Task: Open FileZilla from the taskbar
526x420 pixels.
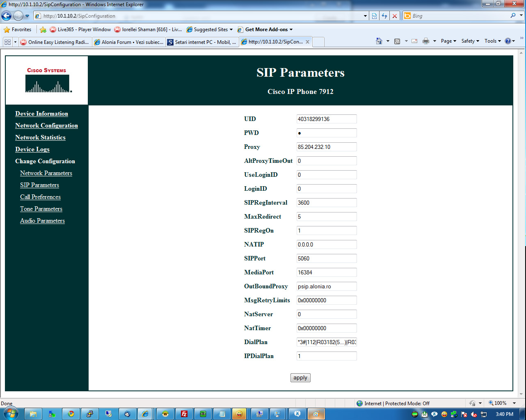Action: click(184, 414)
